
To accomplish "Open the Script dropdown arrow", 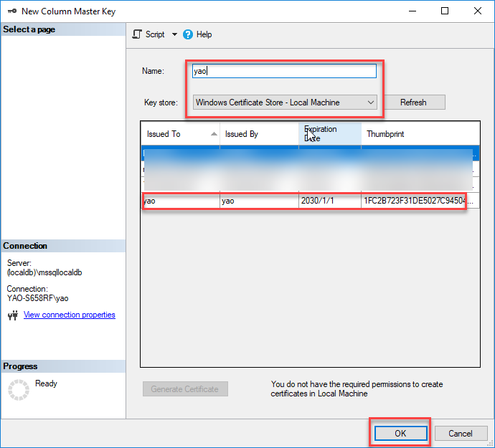I will [x=174, y=34].
